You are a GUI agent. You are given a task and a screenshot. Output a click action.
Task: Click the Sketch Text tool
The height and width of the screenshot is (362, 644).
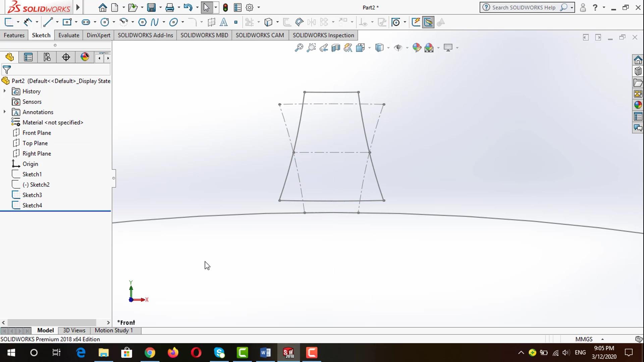tap(223, 22)
